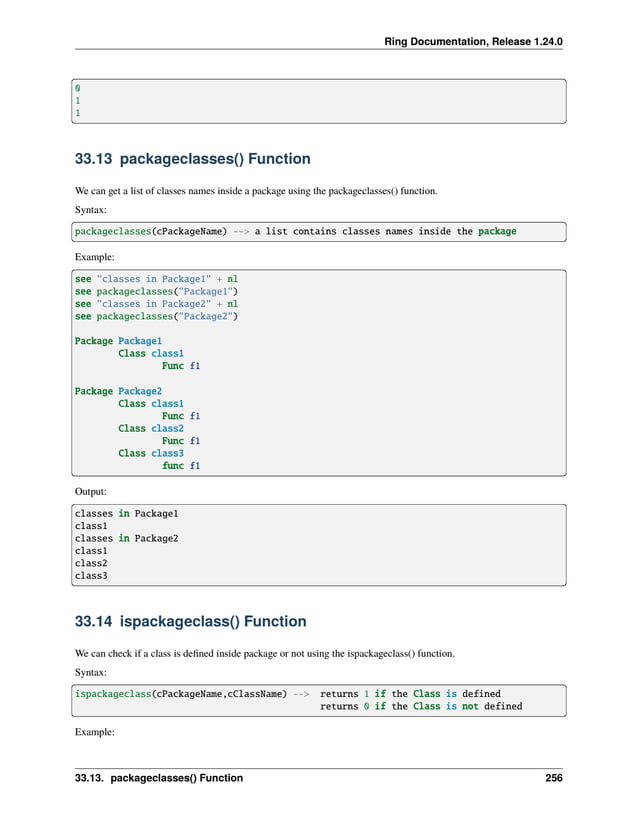Click the code line see packageclasses("Package2")
The width and height of the screenshot is (638, 825).
[x=156, y=316]
